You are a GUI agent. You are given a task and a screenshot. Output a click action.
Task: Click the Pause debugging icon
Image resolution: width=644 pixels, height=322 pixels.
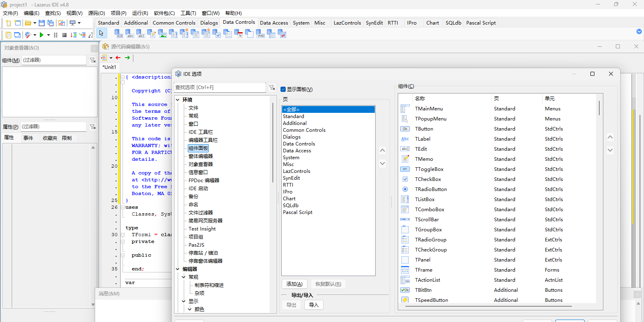click(x=56, y=35)
